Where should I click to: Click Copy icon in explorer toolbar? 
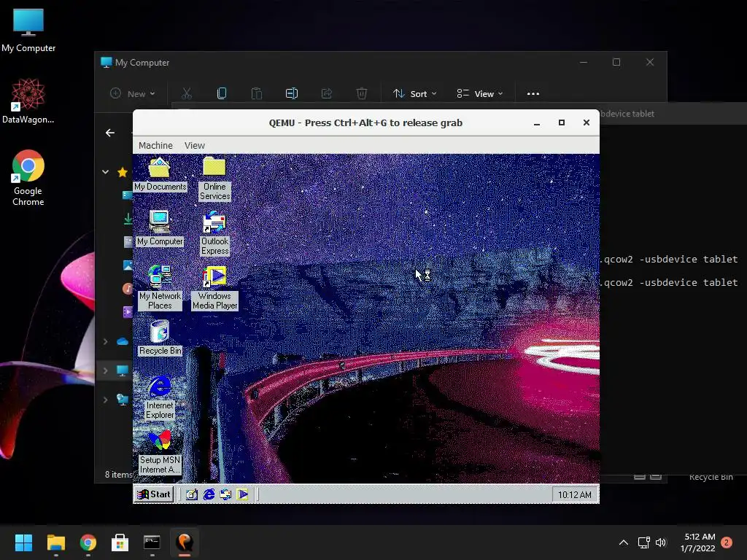(x=222, y=94)
